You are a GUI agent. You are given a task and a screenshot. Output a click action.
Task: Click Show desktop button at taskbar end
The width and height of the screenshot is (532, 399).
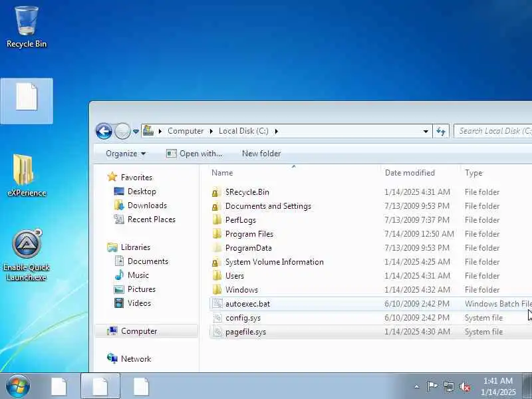tap(527, 386)
